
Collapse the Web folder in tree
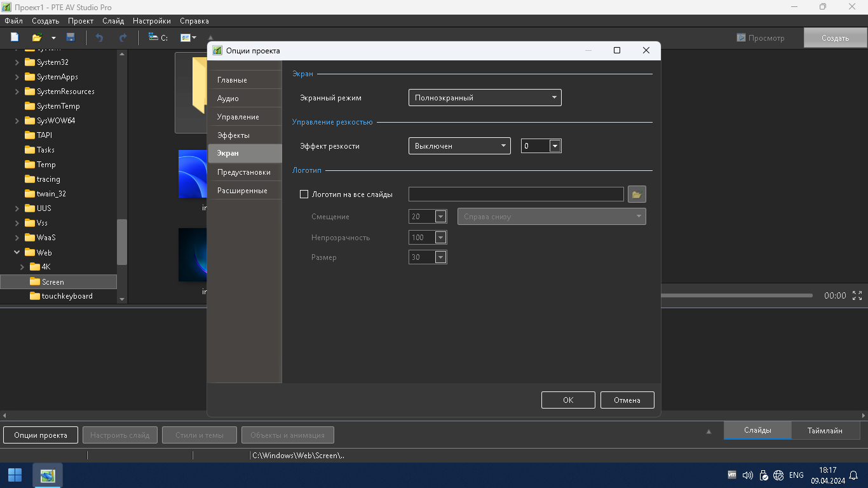pyautogui.click(x=17, y=252)
